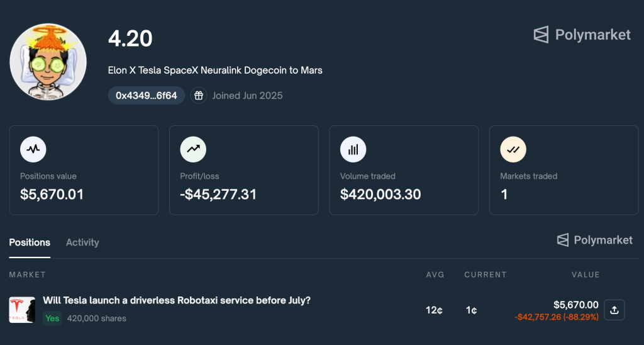Click the CURRENT column header
The height and width of the screenshot is (345, 644).
click(x=486, y=274)
